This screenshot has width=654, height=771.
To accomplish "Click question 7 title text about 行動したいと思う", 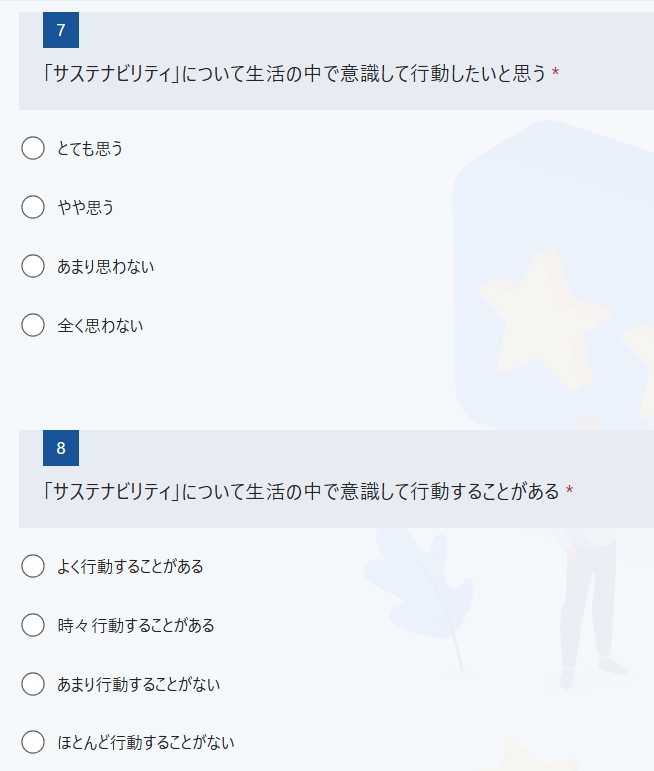I will click(295, 74).
